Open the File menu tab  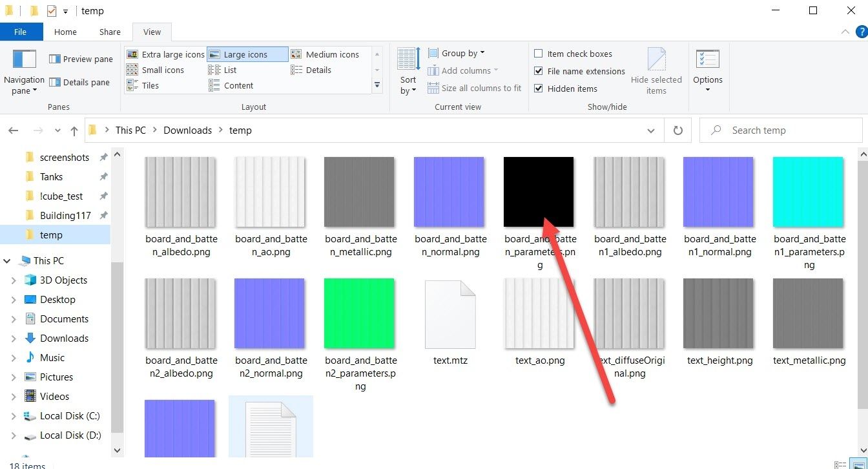tap(21, 32)
